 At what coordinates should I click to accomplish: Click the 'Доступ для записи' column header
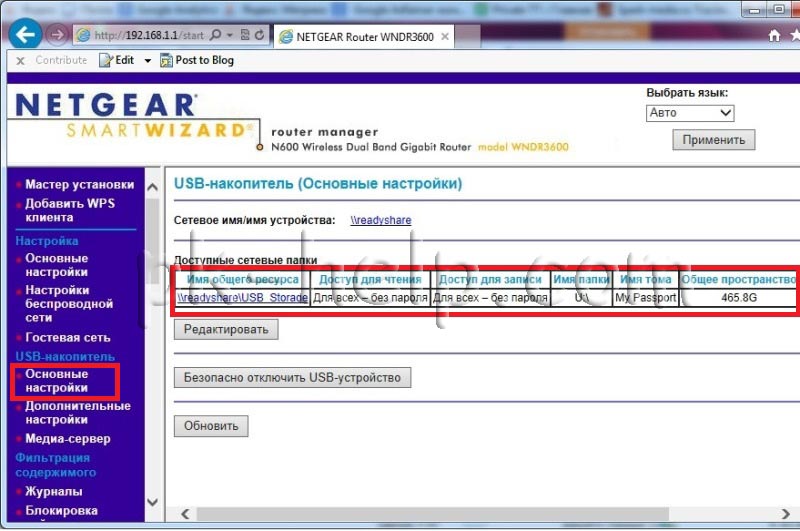490,279
